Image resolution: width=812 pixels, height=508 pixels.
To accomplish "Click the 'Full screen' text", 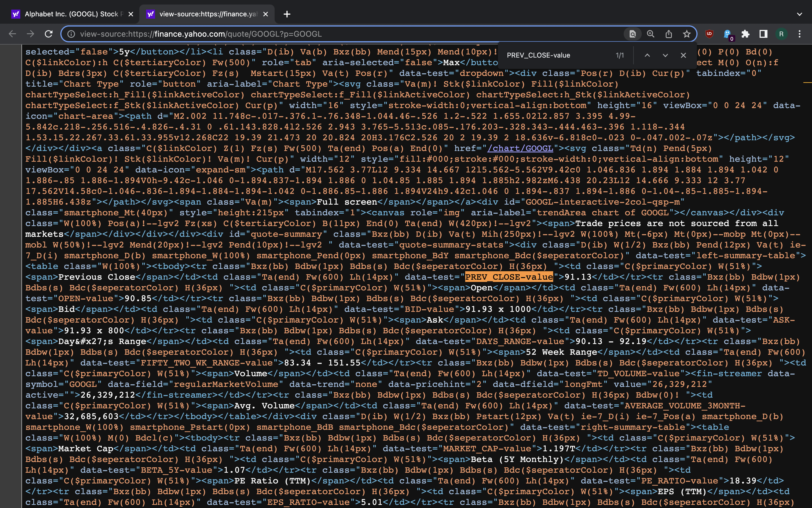I will click(x=347, y=202).
